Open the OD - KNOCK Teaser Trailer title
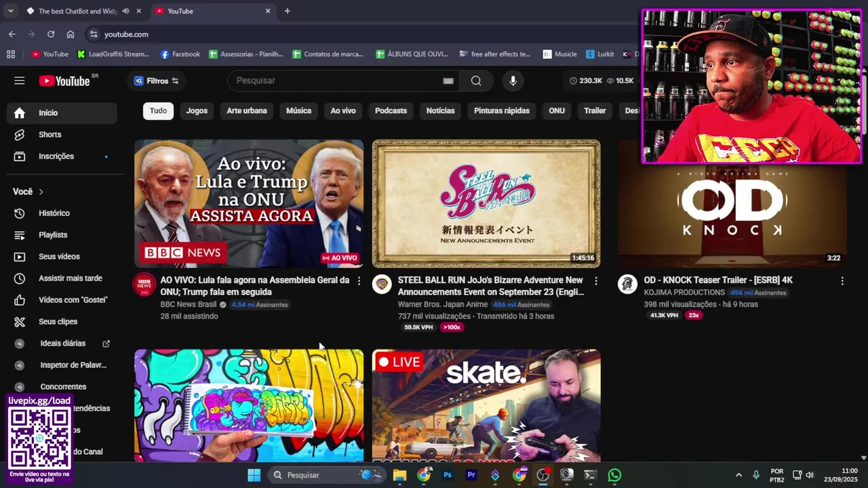Screen dimensions: 868x488 pos(718,280)
